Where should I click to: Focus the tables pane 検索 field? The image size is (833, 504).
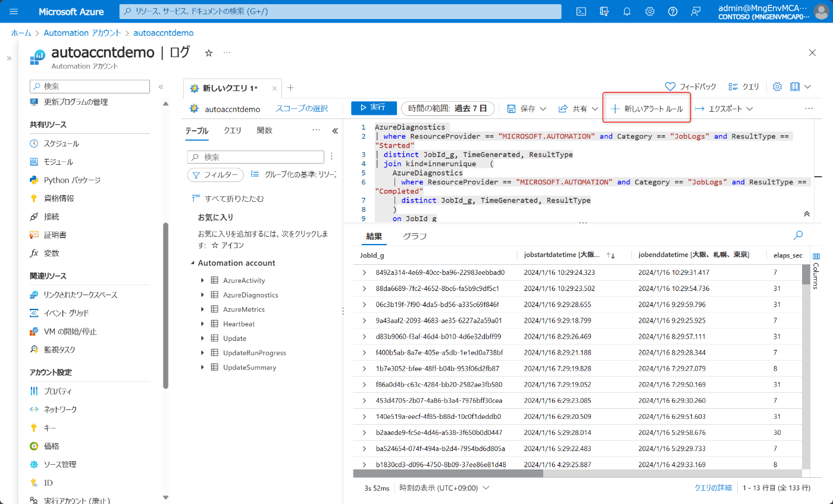pyautogui.click(x=256, y=157)
